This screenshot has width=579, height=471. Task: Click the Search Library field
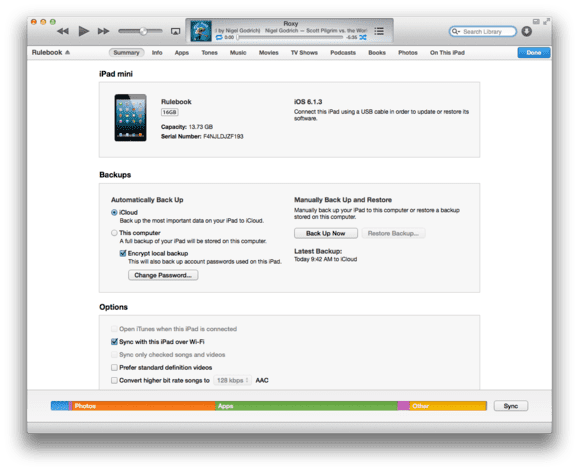pos(483,32)
